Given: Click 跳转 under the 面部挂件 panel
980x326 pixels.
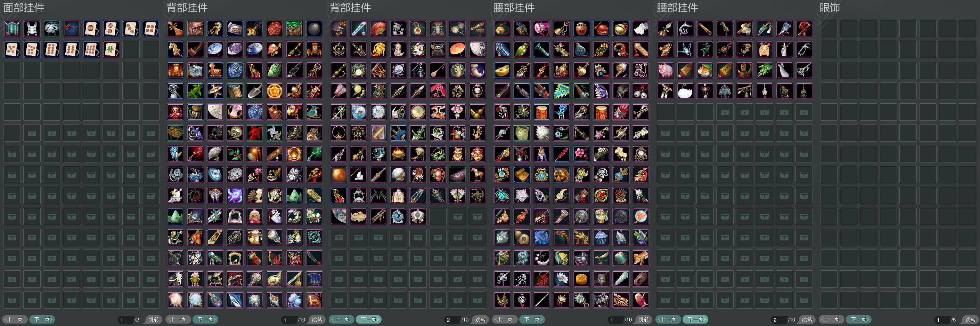Looking at the screenshot, I should click(x=154, y=319).
